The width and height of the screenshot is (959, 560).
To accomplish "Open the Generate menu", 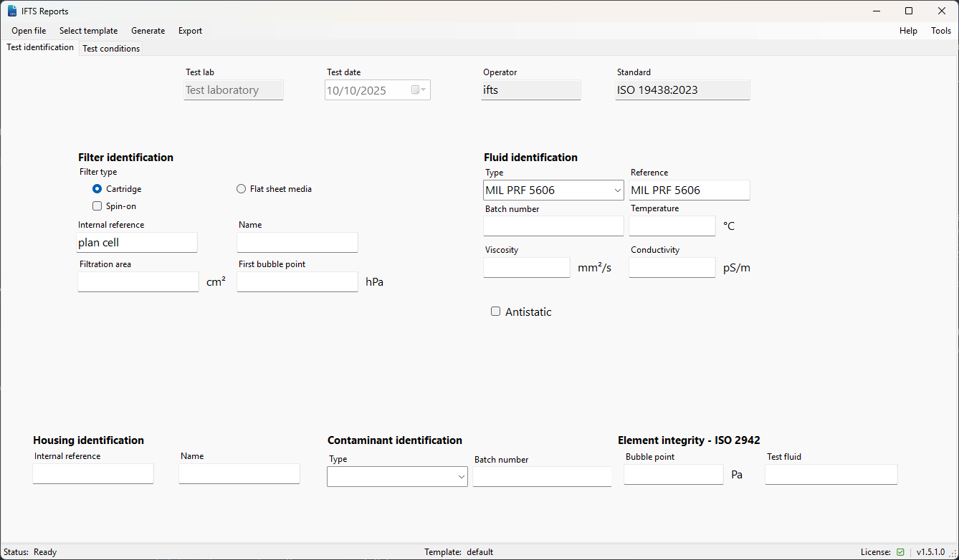I will coord(148,31).
